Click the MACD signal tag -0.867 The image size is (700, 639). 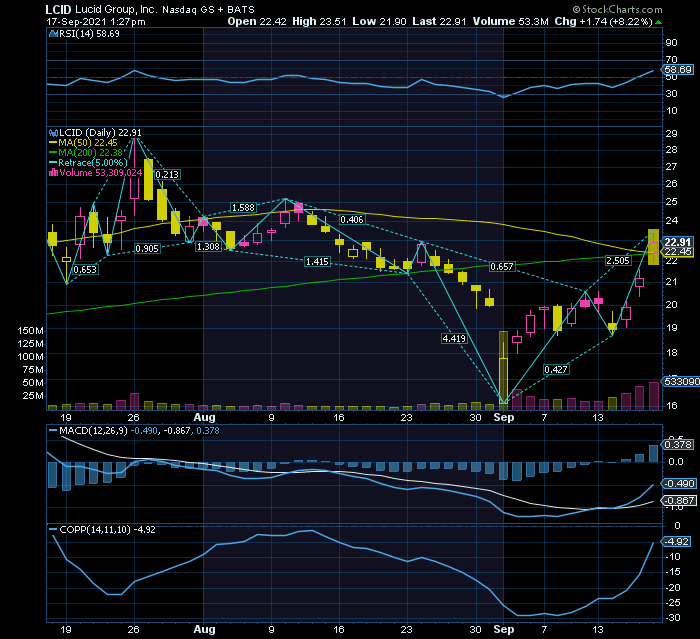tap(679, 501)
